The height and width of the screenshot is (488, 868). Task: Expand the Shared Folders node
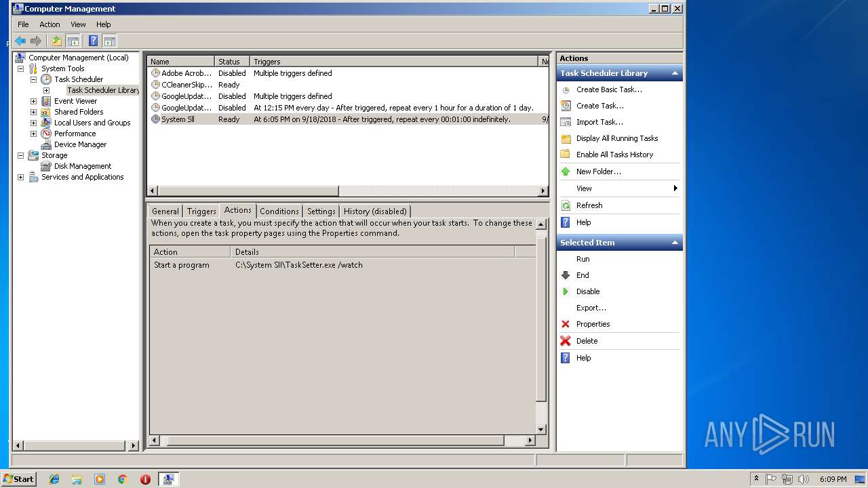pos(33,112)
